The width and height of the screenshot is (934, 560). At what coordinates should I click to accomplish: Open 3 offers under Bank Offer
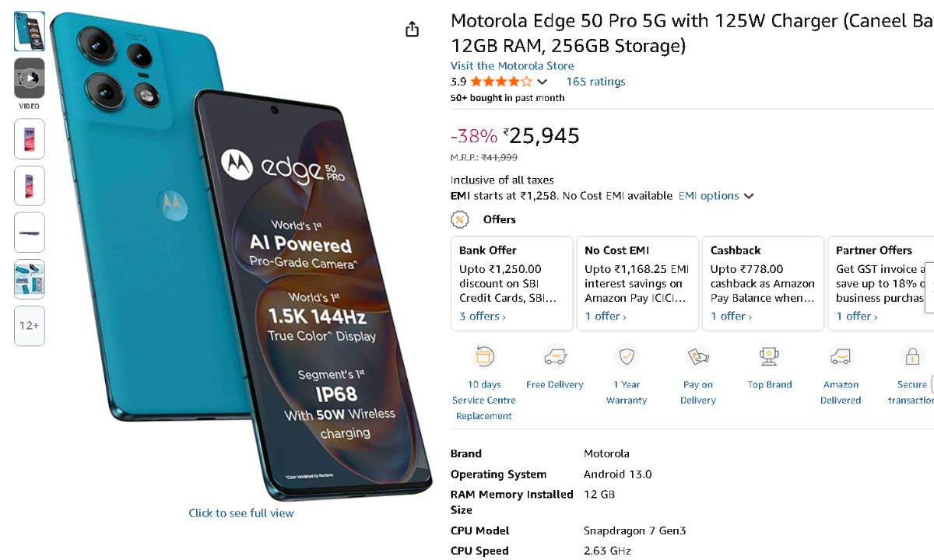coord(483,317)
